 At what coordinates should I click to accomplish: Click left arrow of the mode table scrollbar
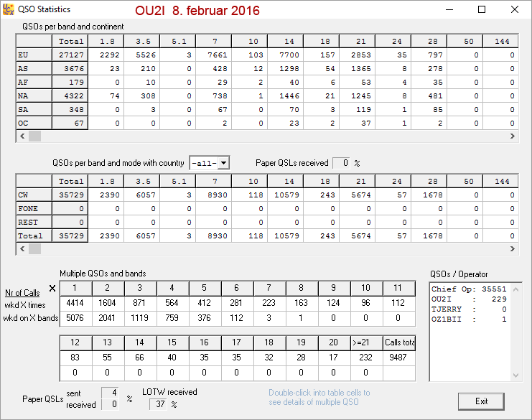pyautogui.click(x=22, y=248)
